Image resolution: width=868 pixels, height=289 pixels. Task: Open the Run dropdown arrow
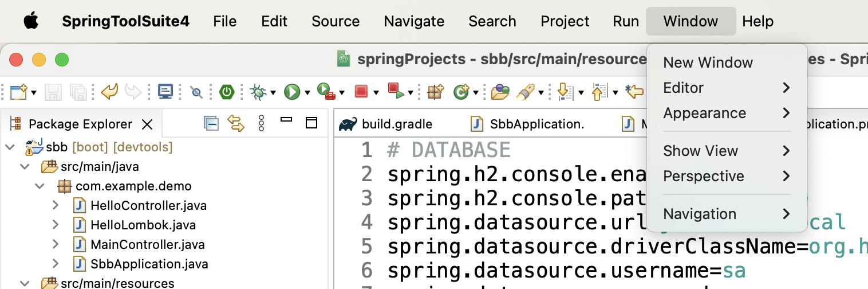point(307,93)
